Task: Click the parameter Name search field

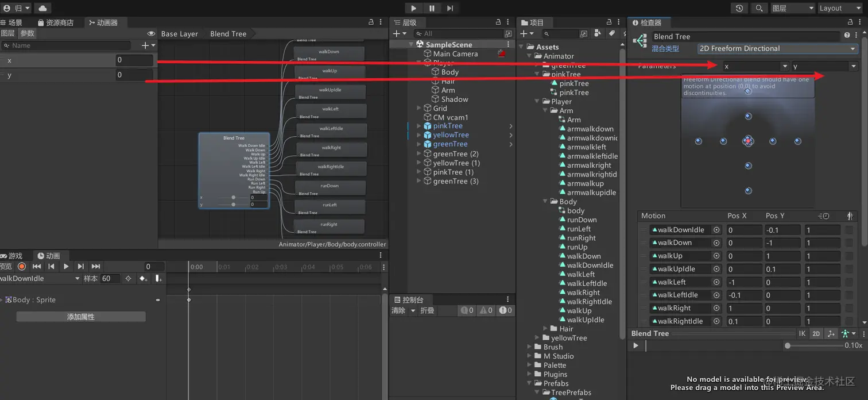Action: tap(66, 45)
